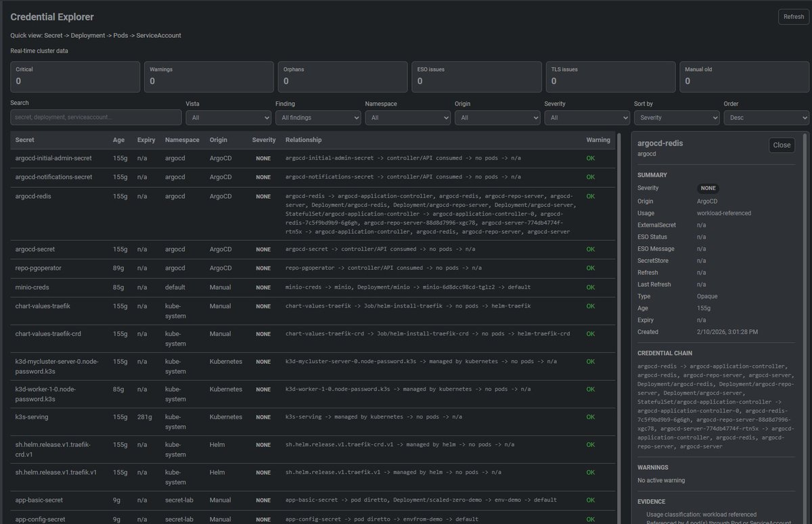This screenshot has height=524, width=812.
Task: Click the CREDENTIAL CHAIN heading in detail panel
Action: click(665, 353)
